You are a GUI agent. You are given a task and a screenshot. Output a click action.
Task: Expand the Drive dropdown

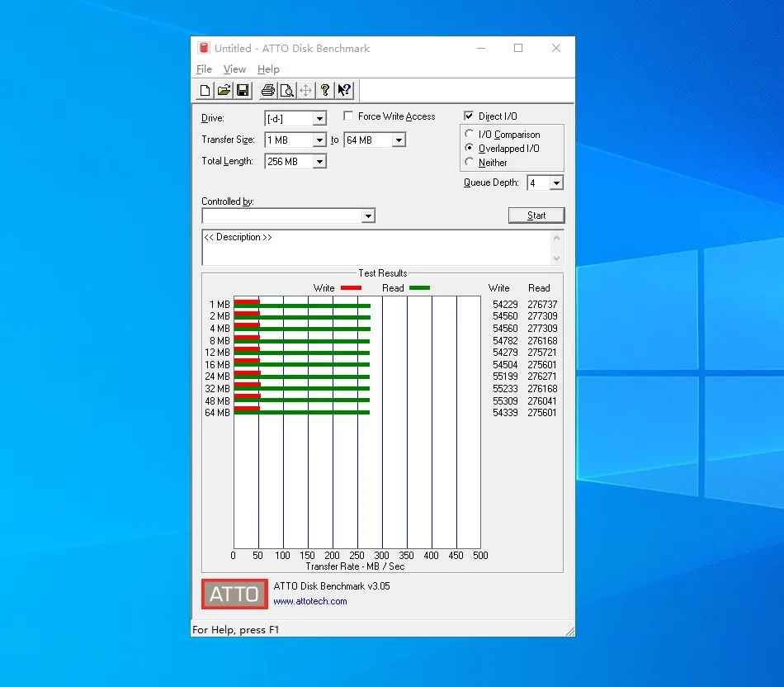319,119
